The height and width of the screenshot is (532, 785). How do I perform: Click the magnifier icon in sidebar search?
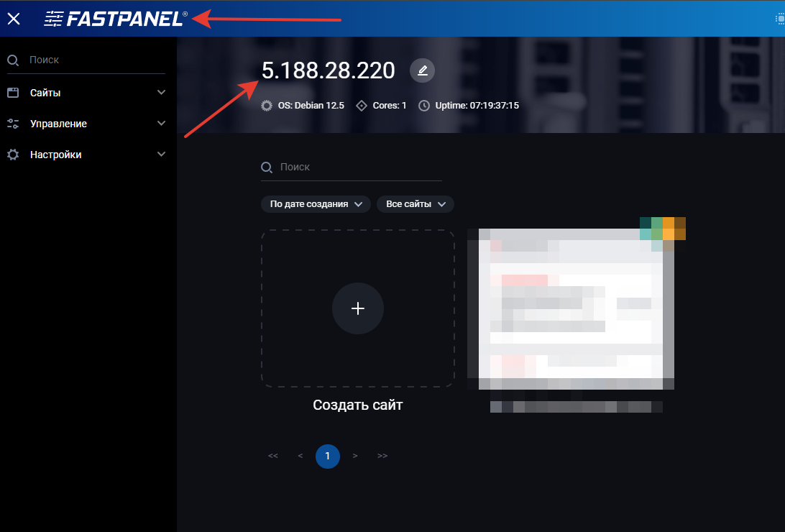coord(13,60)
